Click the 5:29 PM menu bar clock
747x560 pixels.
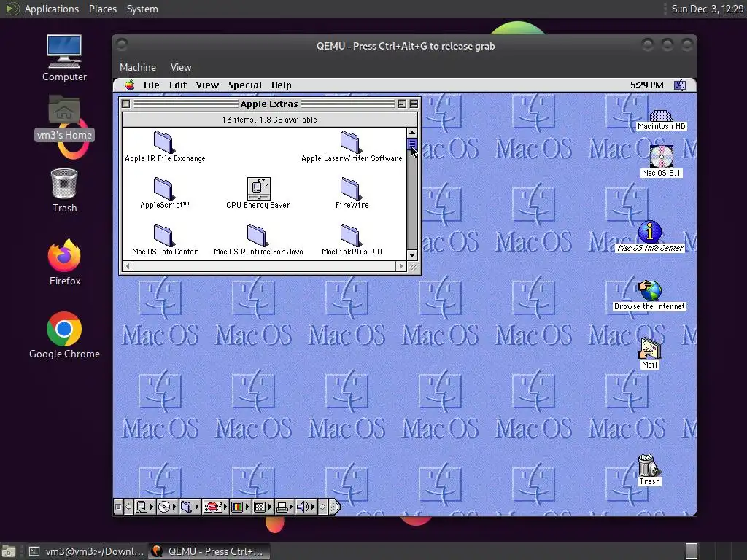pyautogui.click(x=646, y=85)
